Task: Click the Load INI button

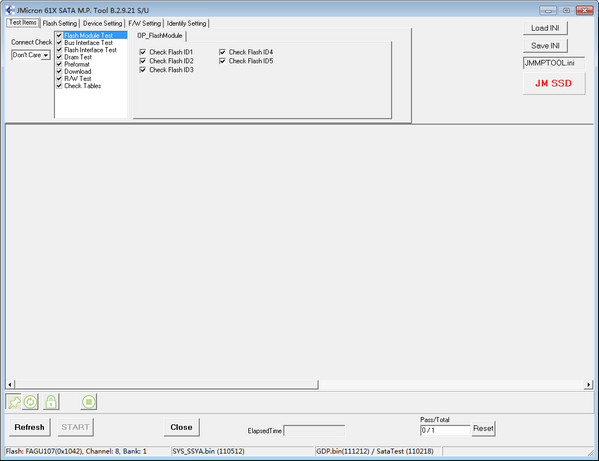Action: [545, 28]
